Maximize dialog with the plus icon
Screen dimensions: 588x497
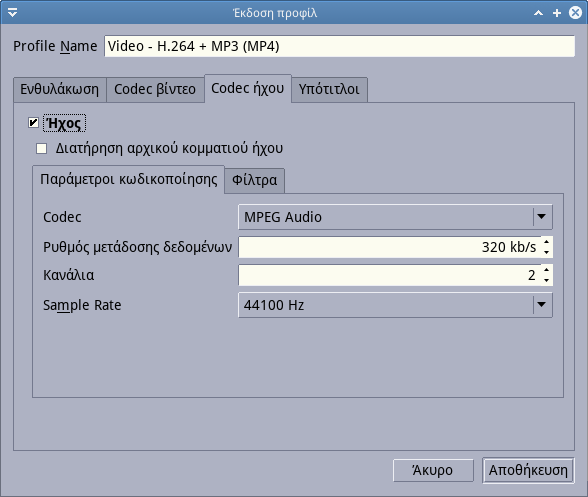tap(557, 13)
